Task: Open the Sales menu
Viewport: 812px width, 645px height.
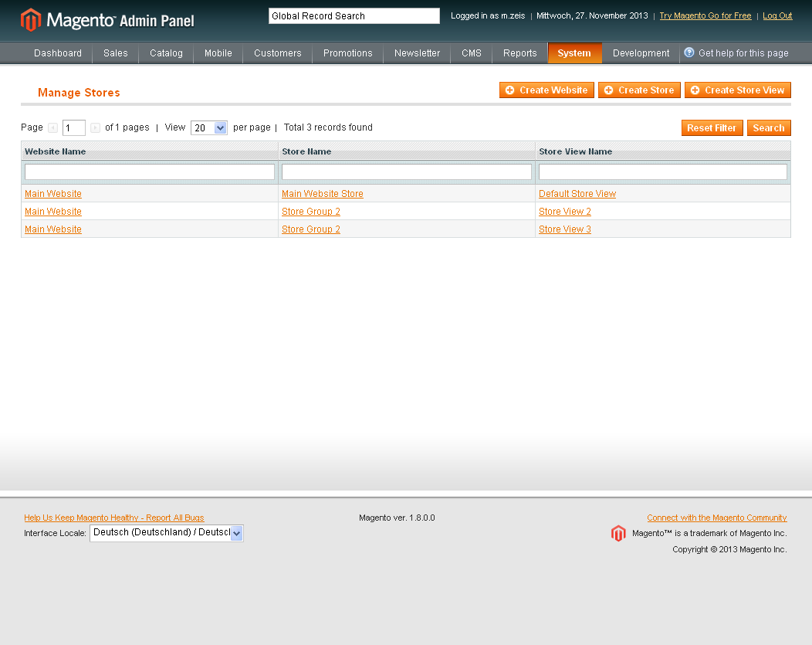Action: (116, 53)
